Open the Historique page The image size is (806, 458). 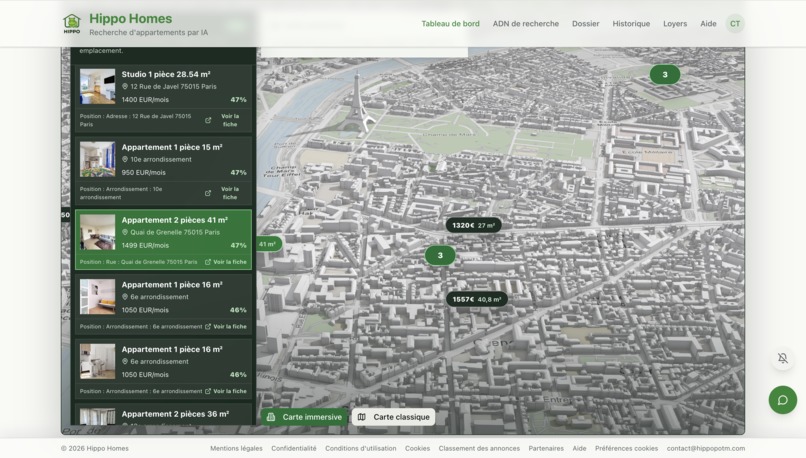click(x=631, y=24)
